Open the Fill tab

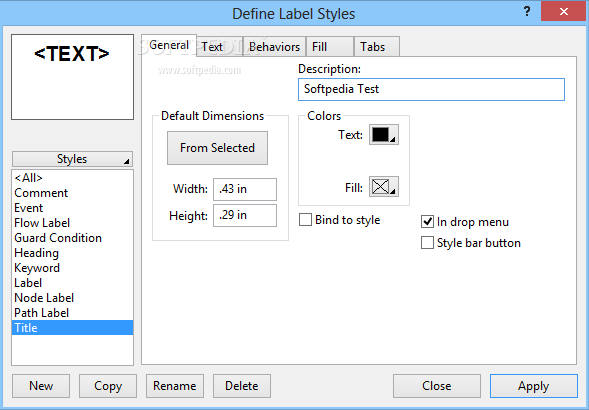(330, 47)
